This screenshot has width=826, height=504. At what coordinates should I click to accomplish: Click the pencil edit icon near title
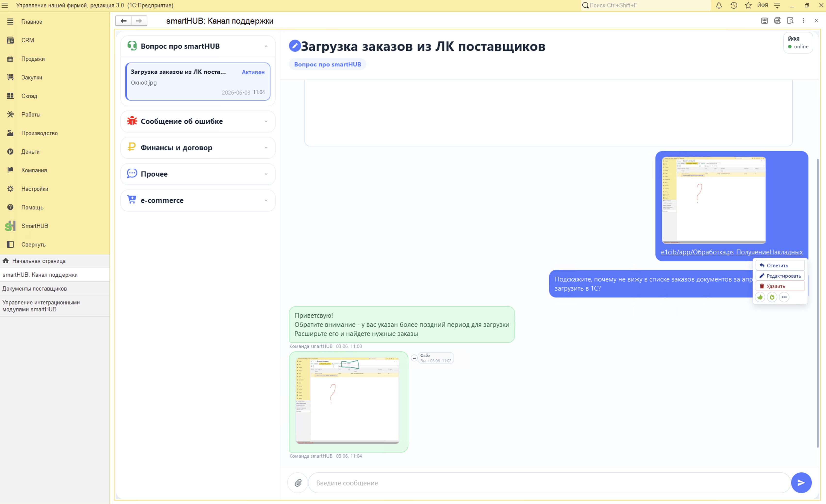295,46
